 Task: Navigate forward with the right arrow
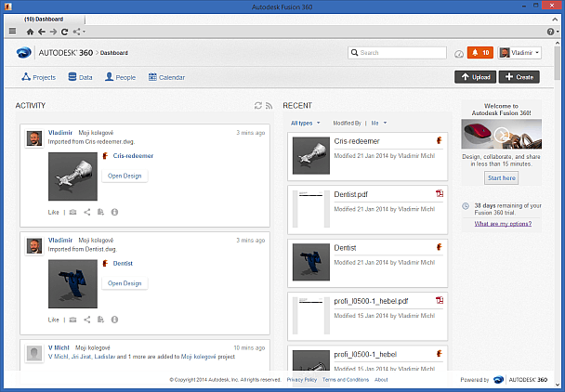[x=53, y=32]
